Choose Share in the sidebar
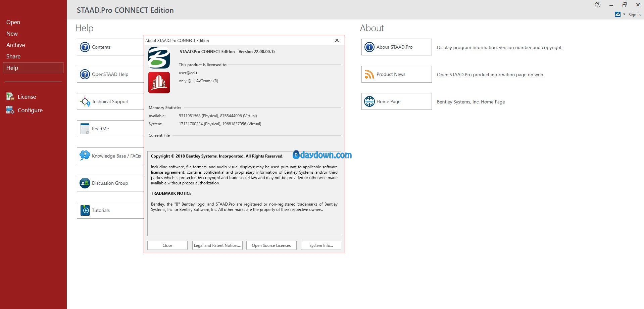The image size is (644, 309). pos(13,56)
